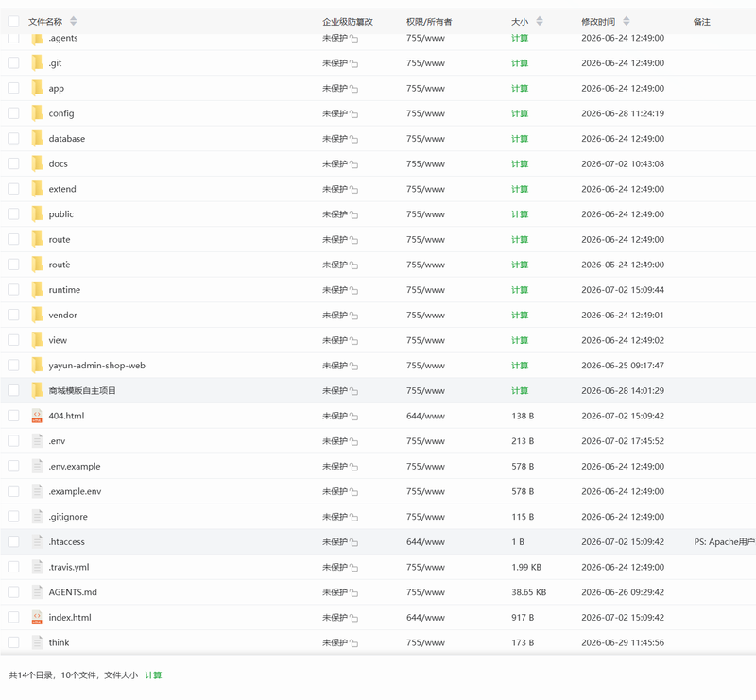756x700 pixels.
Task: Click the lock icon in the .env.example row
Action: click(x=353, y=467)
